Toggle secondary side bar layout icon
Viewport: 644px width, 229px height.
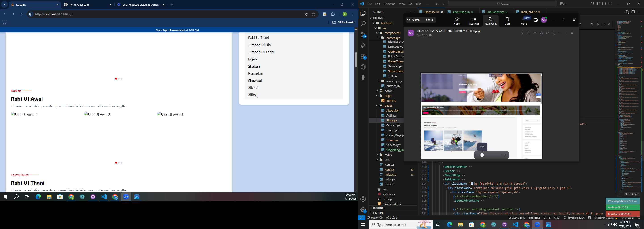click(610, 4)
